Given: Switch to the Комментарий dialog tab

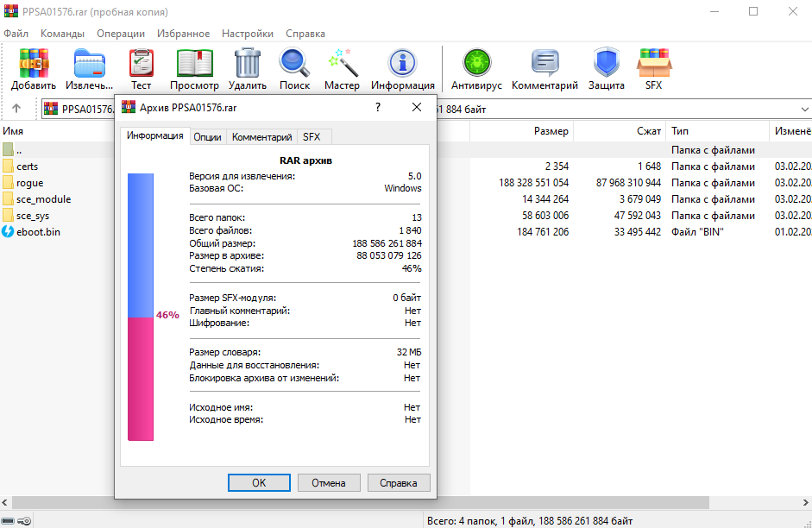Looking at the screenshot, I should click(261, 136).
